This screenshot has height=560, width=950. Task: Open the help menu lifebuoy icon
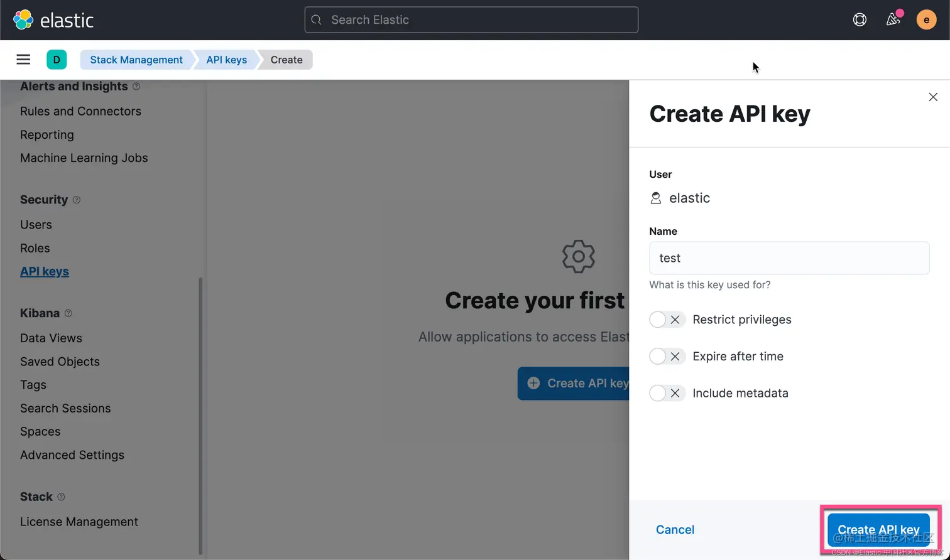pyautogui.click(x=860, y=20)
